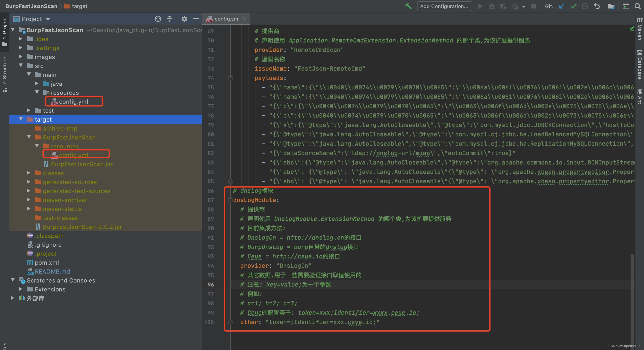The height and width of the screenshot is (350, 644).
Task: Expand the Extensions node in the project tree
Action: [x=21, y=289]
